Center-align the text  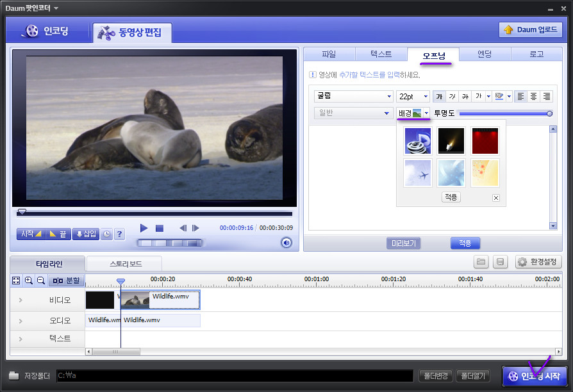533,97
